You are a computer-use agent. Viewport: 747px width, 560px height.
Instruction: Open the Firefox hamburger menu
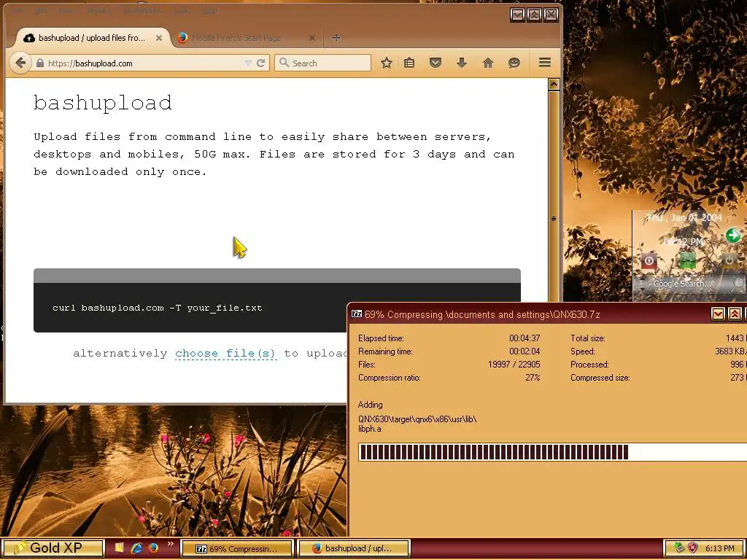pyautogui.click(x=545, y=63)
